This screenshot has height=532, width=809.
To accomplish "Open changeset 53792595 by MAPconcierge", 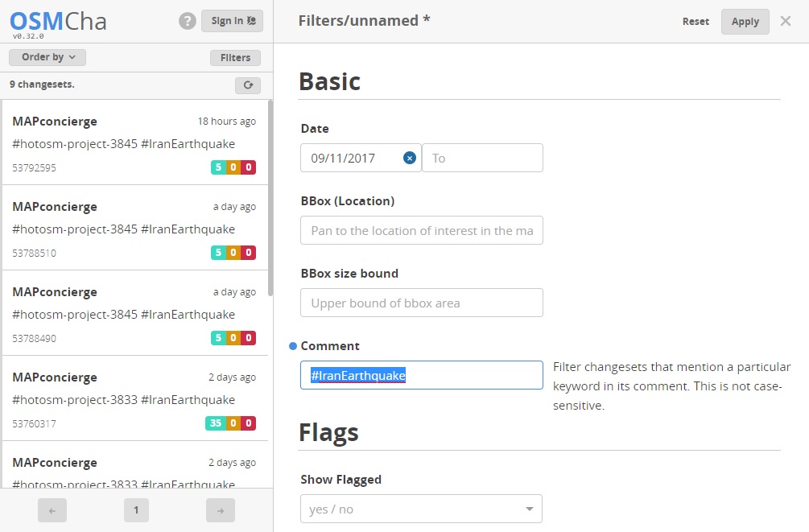I will (135, 142).
